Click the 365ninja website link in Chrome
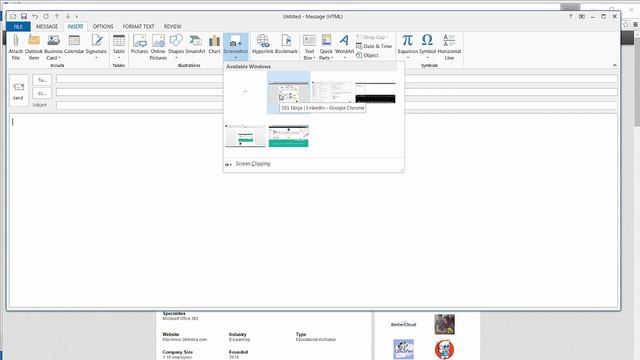Image resolution: width=640 pixels, height=360 pixels. 185,340
